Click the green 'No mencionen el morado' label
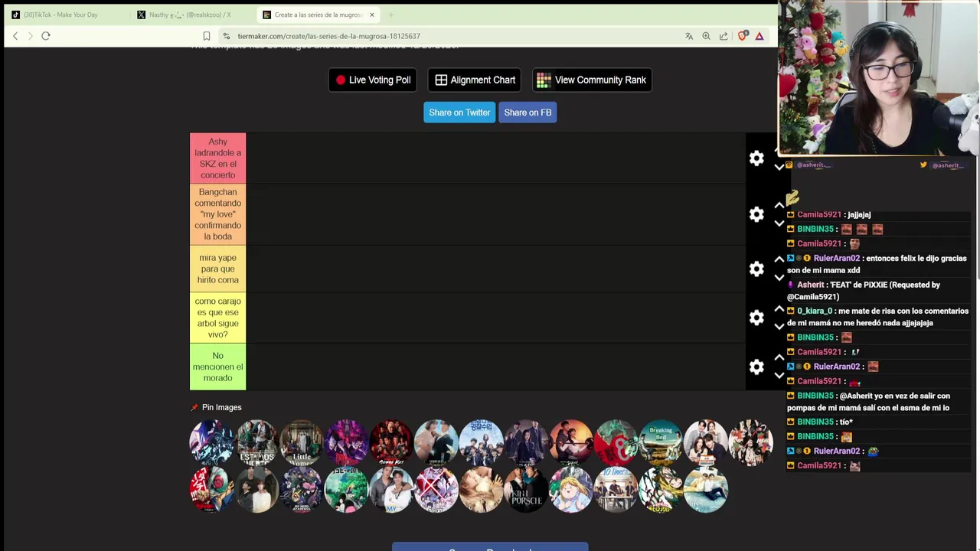The image size is (980, 551). pyautogui.click(x=218, y=367)
